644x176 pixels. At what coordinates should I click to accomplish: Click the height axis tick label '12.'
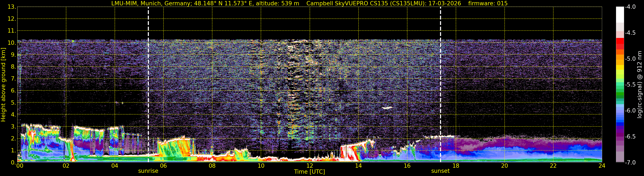click(x=12, y=19)
